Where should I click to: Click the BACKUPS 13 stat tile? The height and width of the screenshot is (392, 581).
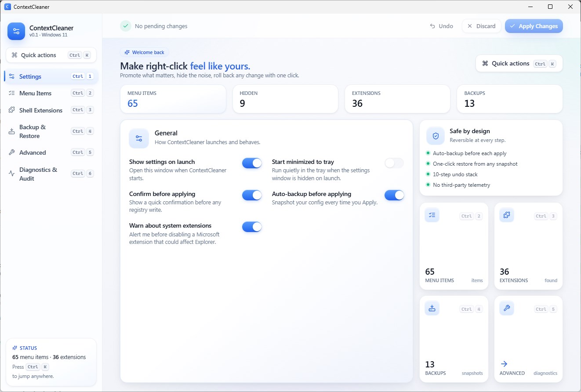coord(510,99)
